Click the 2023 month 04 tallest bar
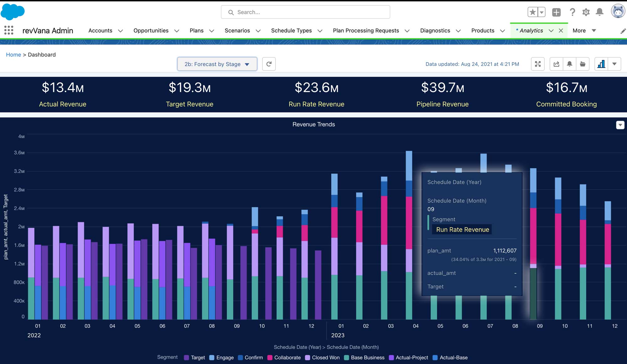The image size is (627, 364). tap(409, 235)
